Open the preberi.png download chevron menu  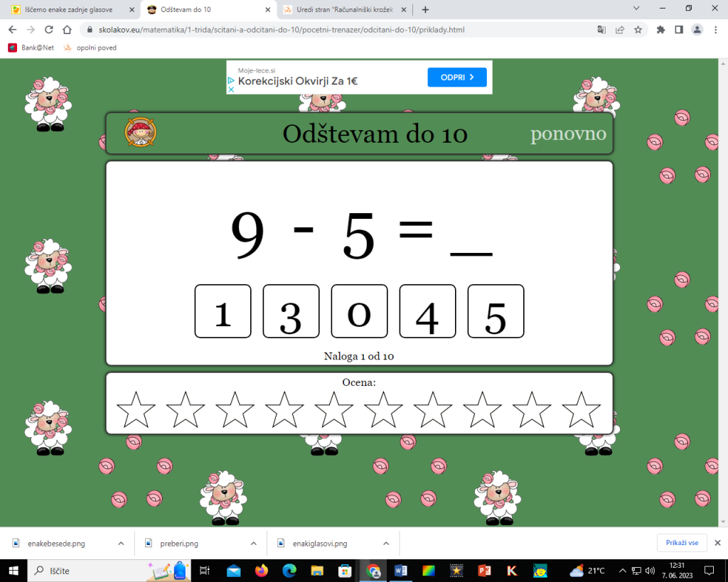[x=254, y=544]
